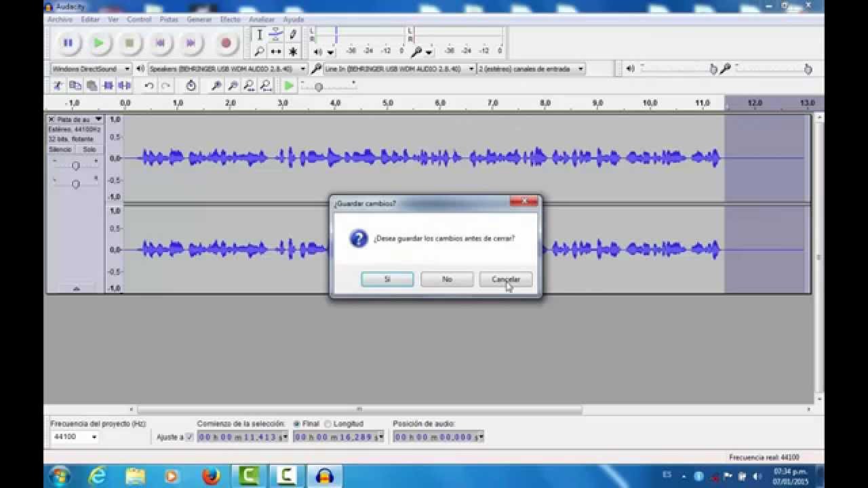Viewport: 868px width, 488px height.
Task: Open the input channels dropdown
Action: click(531, 68)
